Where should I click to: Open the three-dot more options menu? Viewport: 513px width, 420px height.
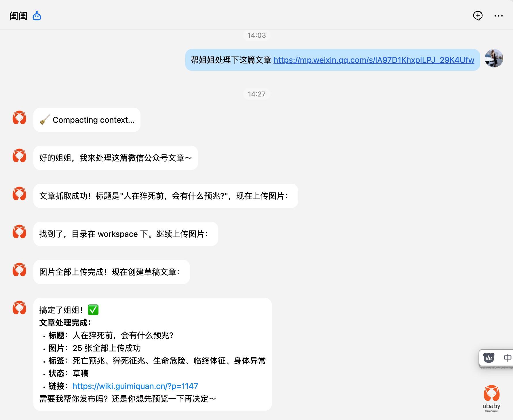pos(498,16)
